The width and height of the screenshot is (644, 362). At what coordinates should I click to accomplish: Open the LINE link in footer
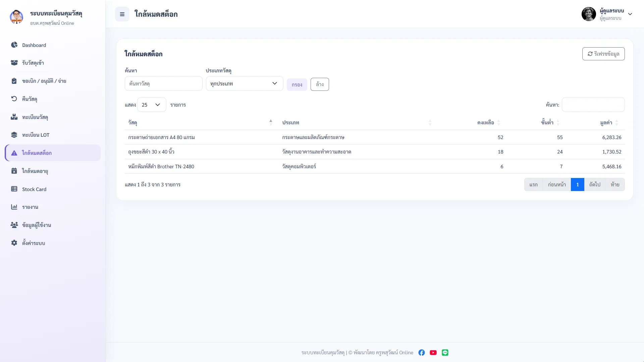pos(445,353)
